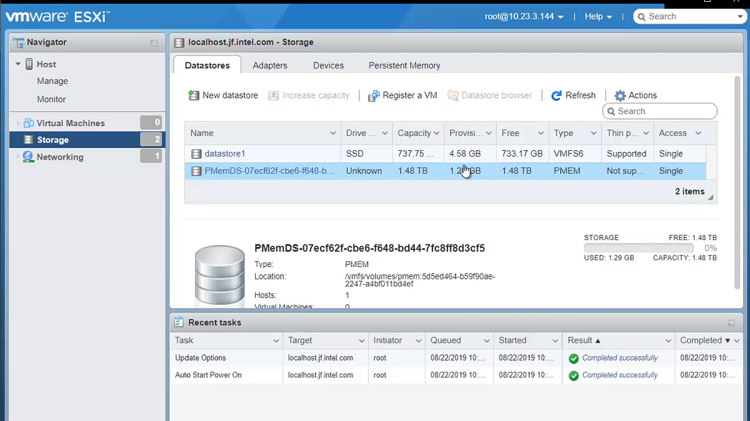Open the Name column dropdown
Viewport: 750px width, 421px height.
(x=333, y=133)
